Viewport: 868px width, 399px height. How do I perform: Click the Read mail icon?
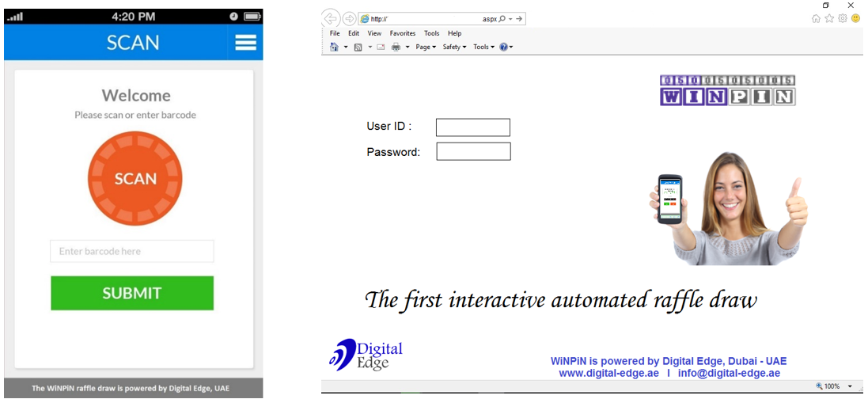pos(381,47)
